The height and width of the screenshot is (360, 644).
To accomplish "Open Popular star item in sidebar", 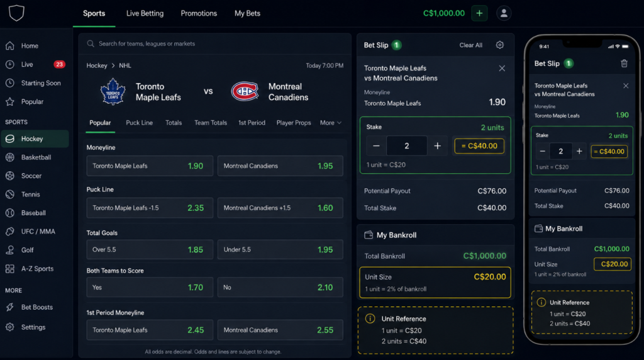I will 35,101.
